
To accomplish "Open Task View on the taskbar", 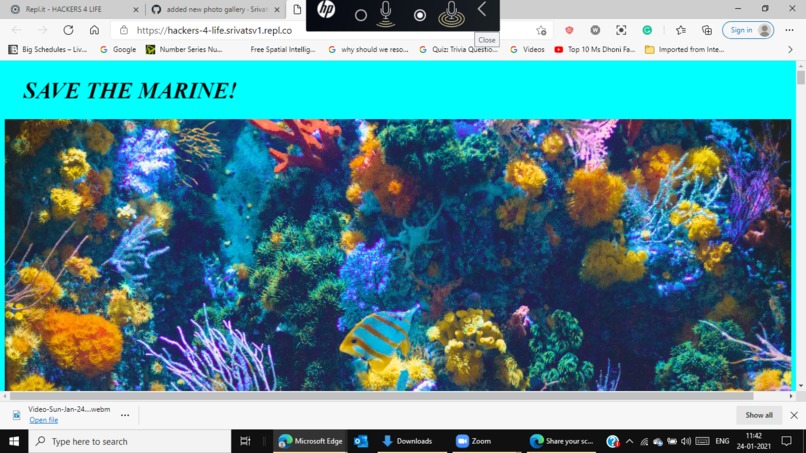I will point(245,441).
